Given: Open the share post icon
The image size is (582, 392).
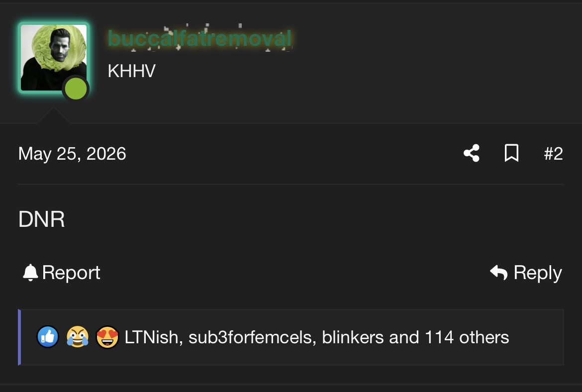Looking at the screenshot, I should 472,153.
